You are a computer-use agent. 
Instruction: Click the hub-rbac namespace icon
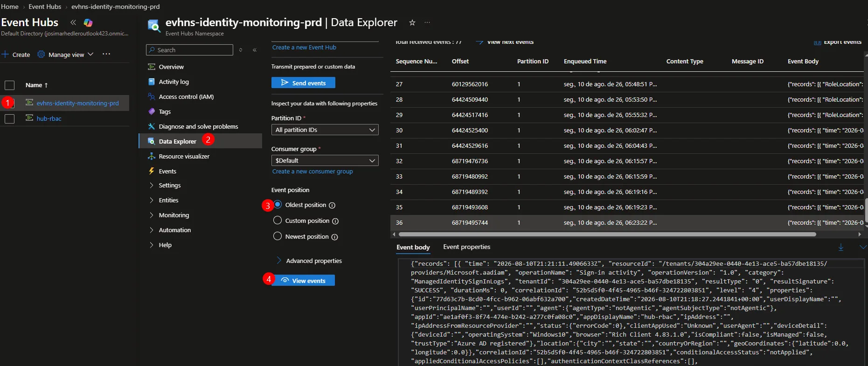pyautogui.click(x=29, y=118)
